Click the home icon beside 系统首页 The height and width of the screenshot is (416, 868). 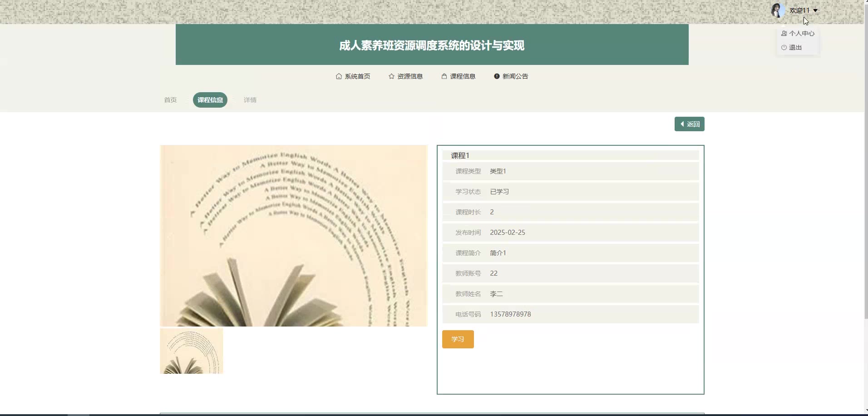click(339, 76)
